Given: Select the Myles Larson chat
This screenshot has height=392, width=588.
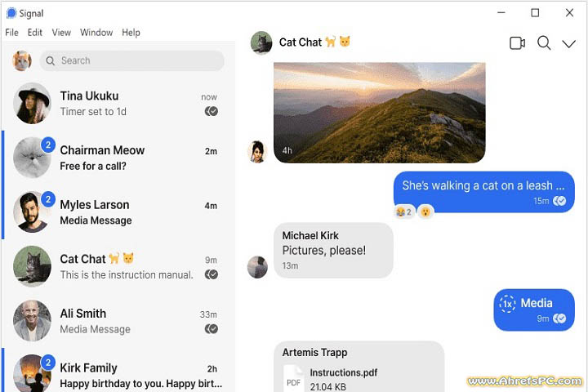Looking at the screenshot, I should click(x=118, y=212).
